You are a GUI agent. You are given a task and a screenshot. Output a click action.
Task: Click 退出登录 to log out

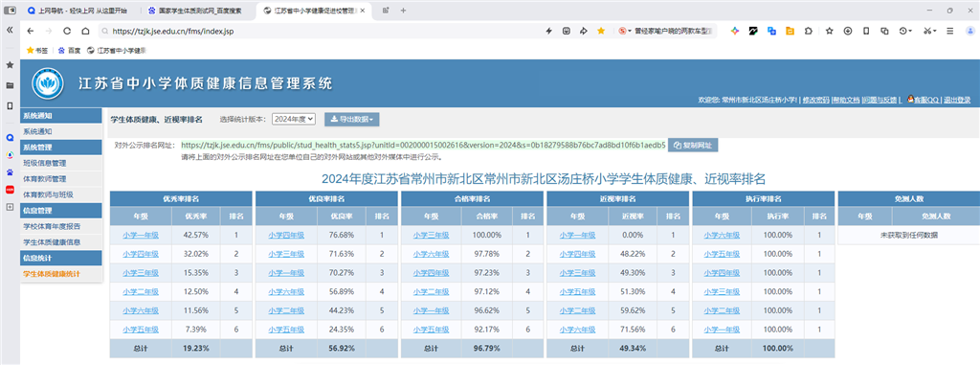[x=957, y=100]
